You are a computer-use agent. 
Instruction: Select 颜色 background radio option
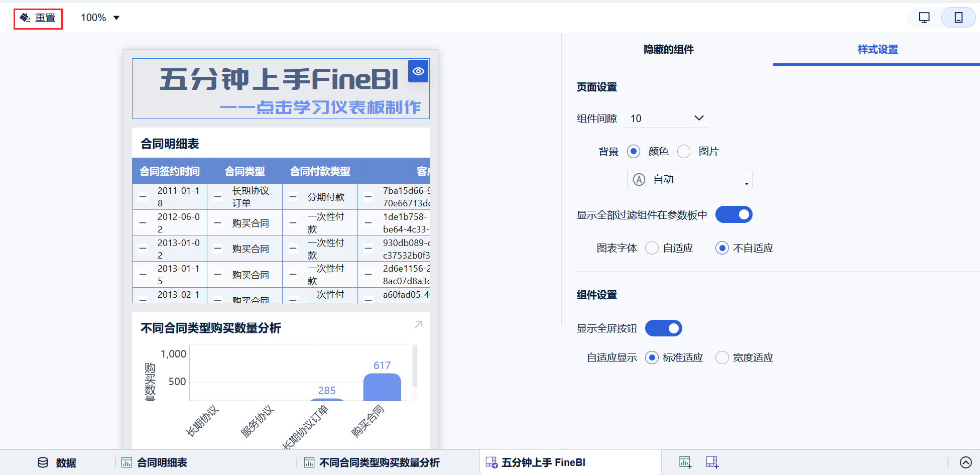[634, 151]
